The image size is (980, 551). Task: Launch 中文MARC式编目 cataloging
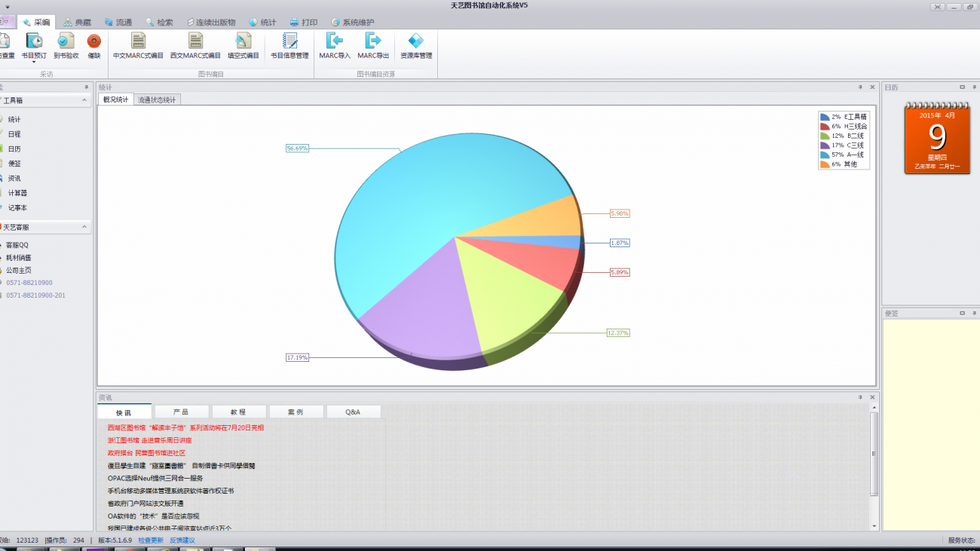138,42
